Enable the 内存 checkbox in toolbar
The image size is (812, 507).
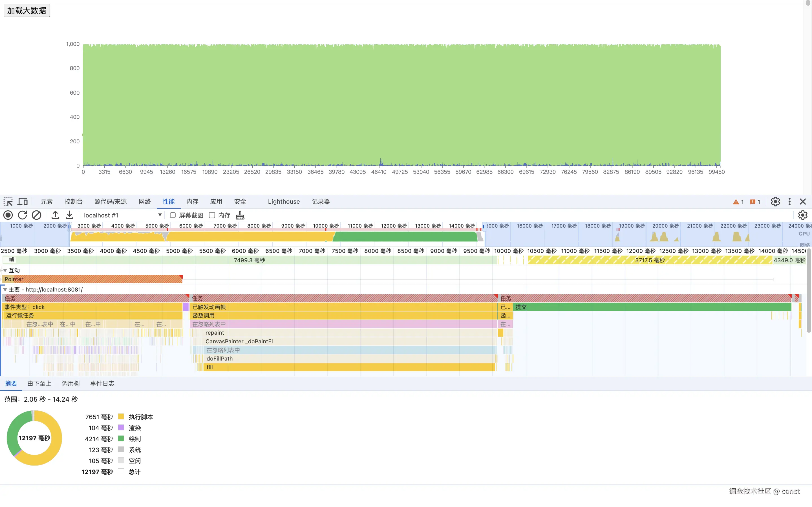212,215
